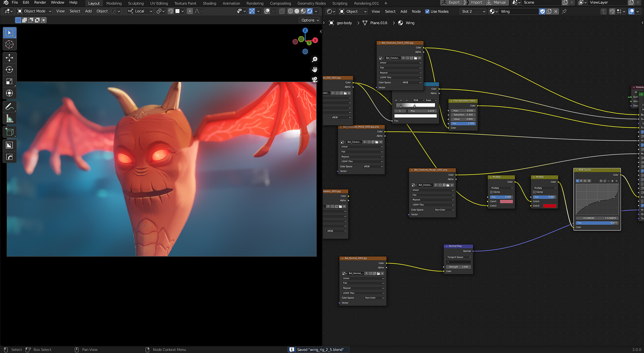Click the Saturation field on Hue Saturation node
The image size is (644, 353).
pos(463,115)
